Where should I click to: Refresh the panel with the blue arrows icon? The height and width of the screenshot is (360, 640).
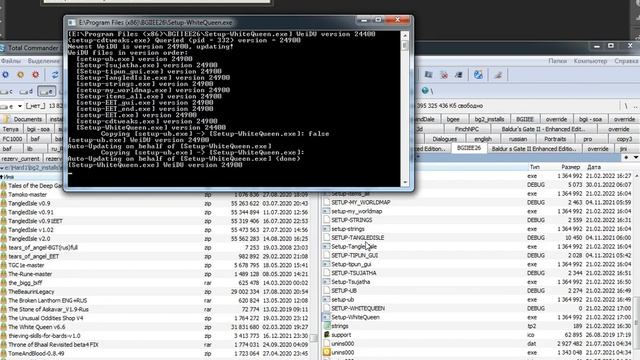55,75
